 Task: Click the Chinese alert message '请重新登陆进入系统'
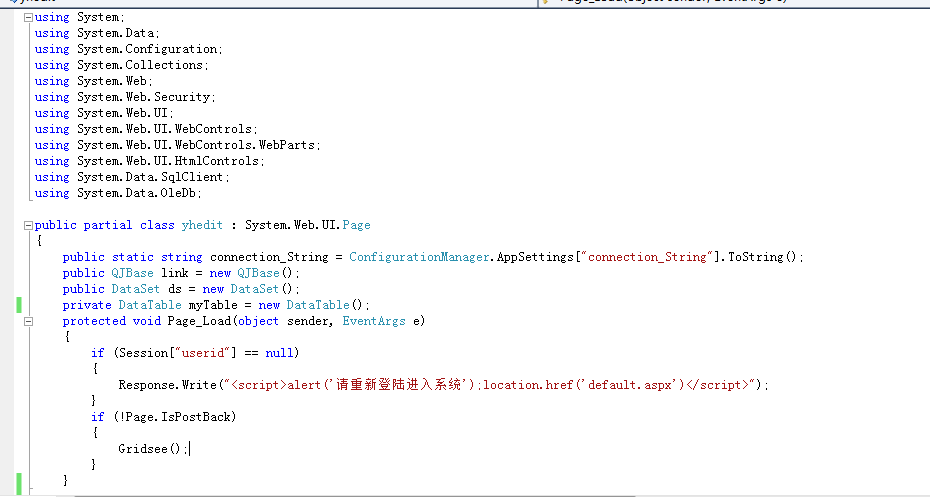(399, 385)
